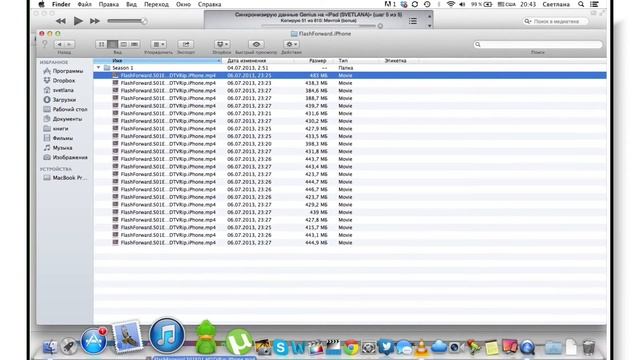Click the share/export toolbar button
The width and height of the screenshot is (640, 360).
click(x=186, y=44)
